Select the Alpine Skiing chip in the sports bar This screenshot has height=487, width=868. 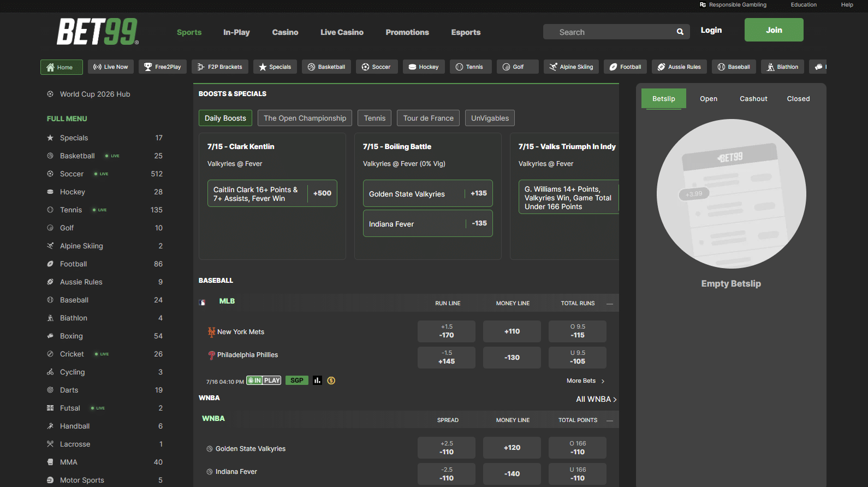(571, 67)
